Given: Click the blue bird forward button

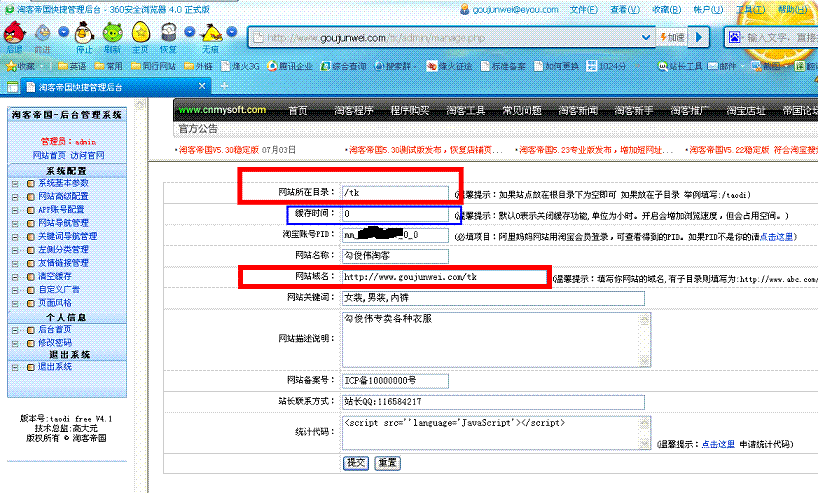Looking at the screenshot, I should [42, 33].
